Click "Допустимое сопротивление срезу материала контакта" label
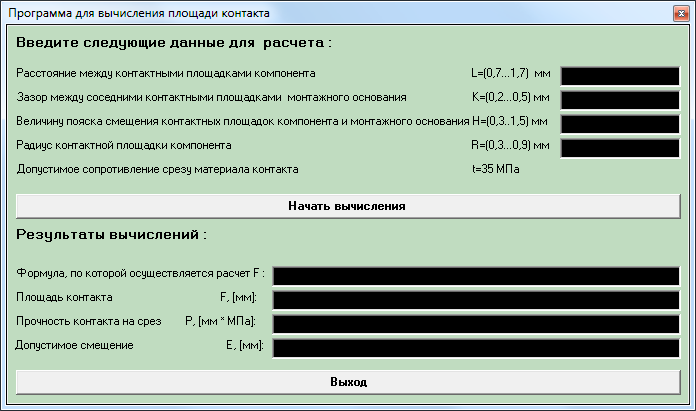 [x=157, y=170]
